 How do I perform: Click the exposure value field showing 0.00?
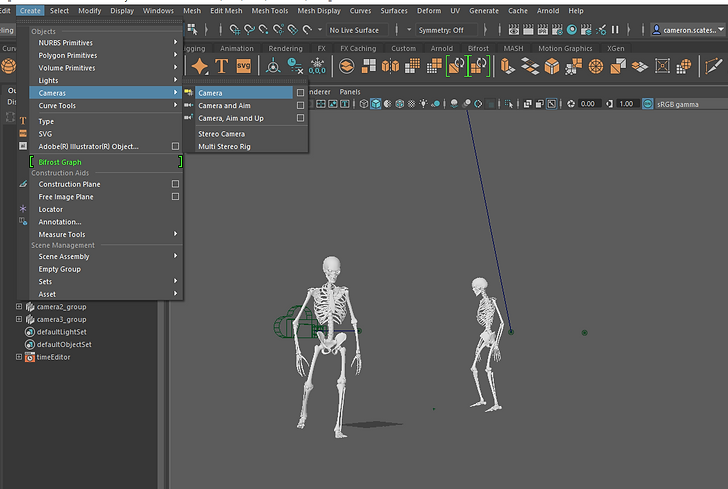tap(588, 104)
